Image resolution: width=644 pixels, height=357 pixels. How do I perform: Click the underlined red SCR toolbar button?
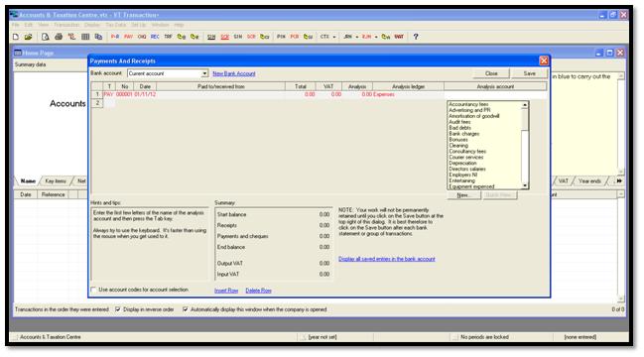click(x=224, y=37)
